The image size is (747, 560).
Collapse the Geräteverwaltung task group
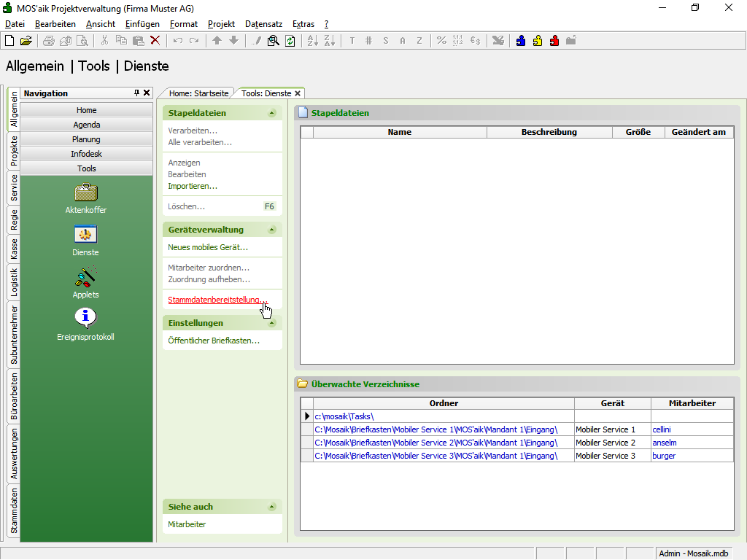(x=272, y=230)
